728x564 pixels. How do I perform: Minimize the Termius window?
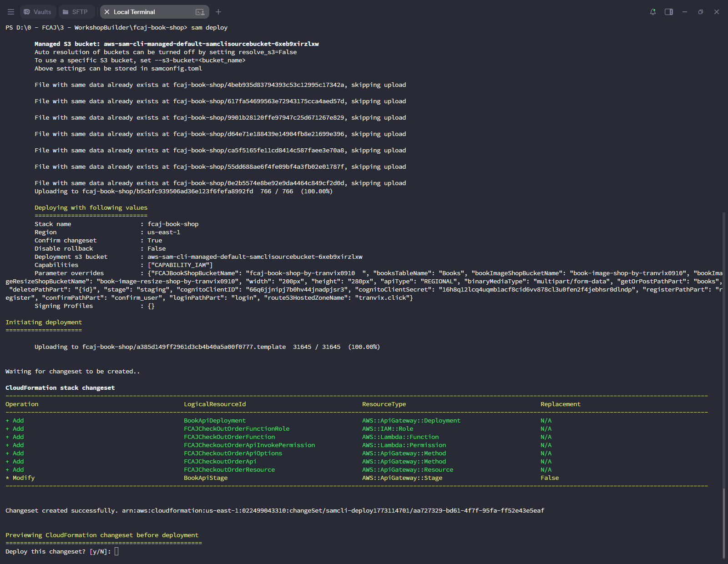[x=685, y=12]
